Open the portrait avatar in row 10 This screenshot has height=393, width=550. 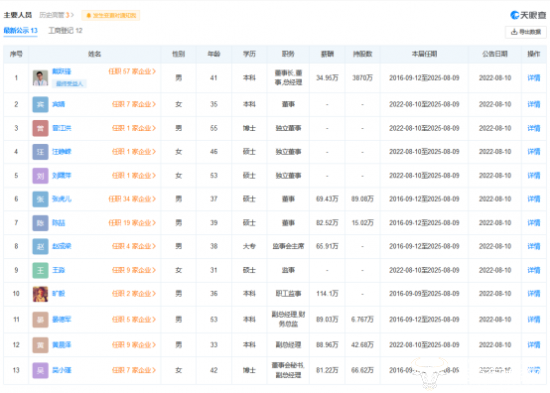[40, 294]
